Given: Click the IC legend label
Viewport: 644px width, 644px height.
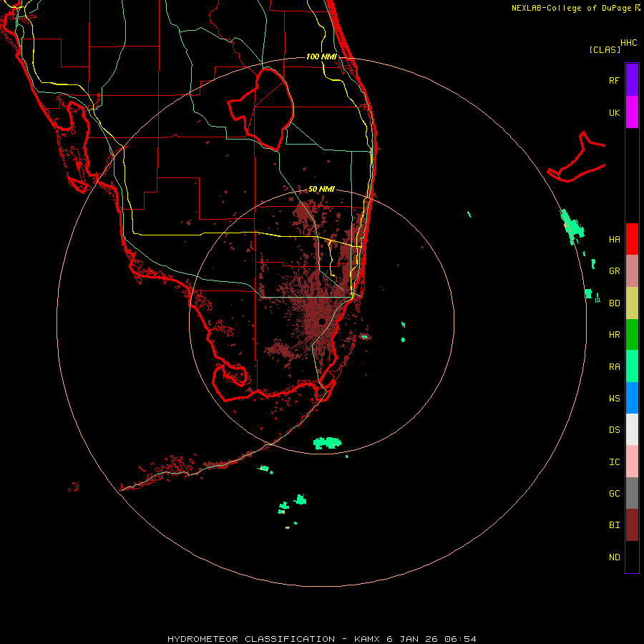Looking at the screenshot, I should point(614,462).
